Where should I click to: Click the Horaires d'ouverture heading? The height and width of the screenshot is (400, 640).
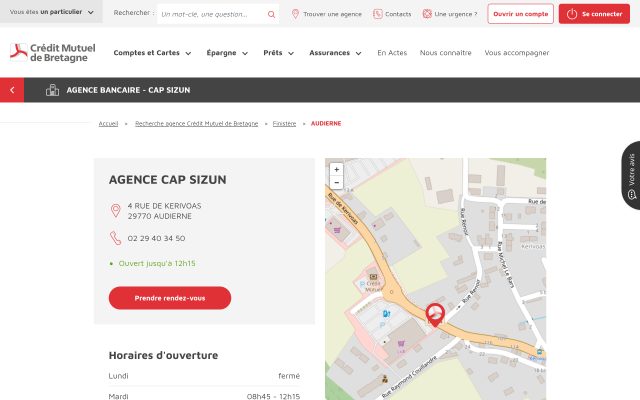tap(163, 355)
